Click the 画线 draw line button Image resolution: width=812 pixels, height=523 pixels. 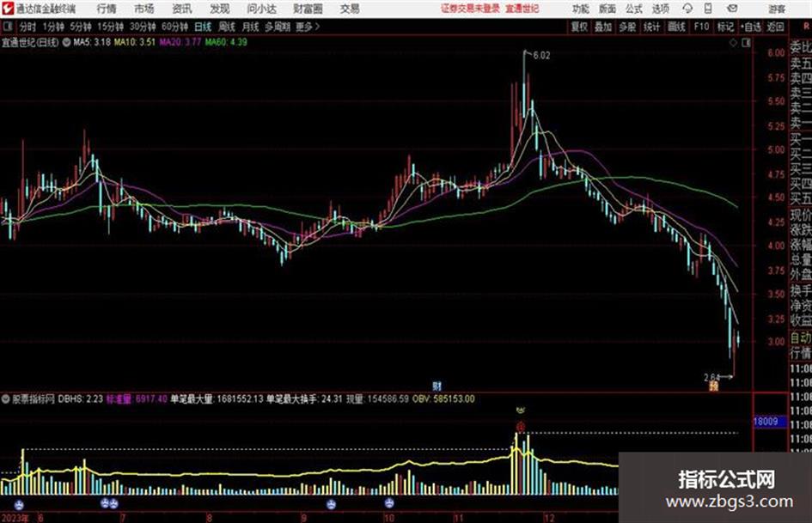pos(675,27)
